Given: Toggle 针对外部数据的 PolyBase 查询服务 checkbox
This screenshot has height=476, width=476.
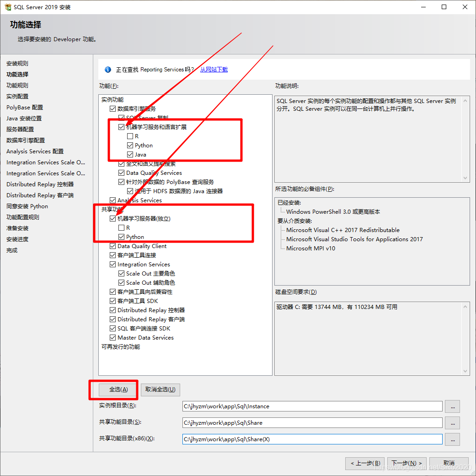Looking at the screenshot, I should point(122,182).
